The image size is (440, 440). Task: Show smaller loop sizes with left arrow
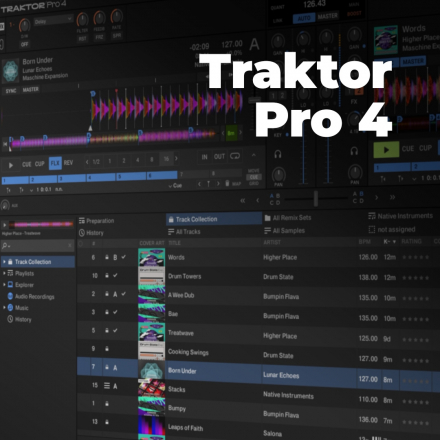(x=87, y=162)
